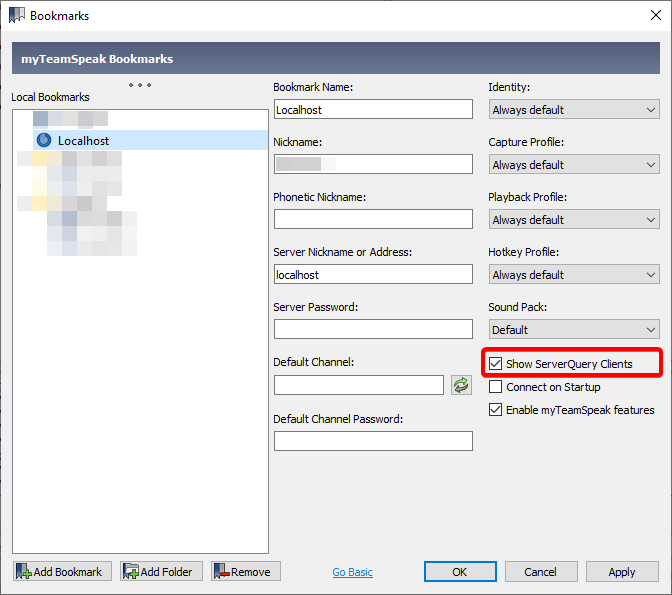Click the Add Folder button
This screenshot has width=672, height=595.
[162, 572]
